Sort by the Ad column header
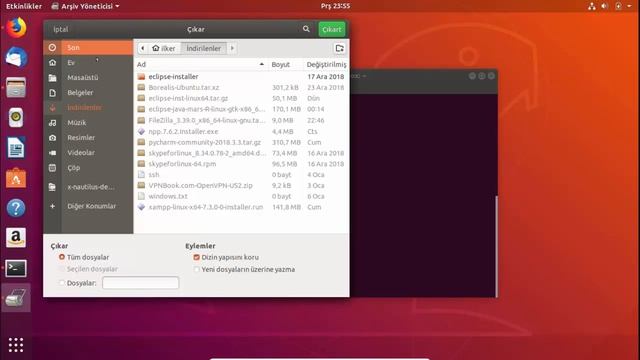 (200, 64)
